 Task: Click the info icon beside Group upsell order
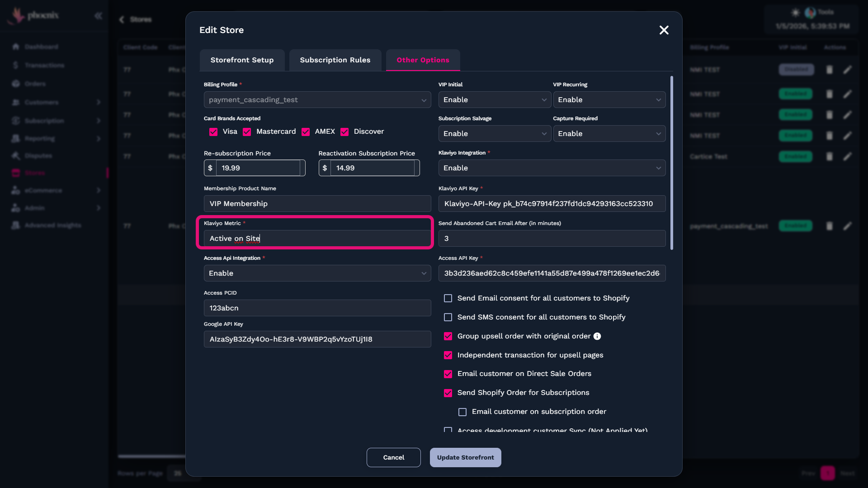(597, 336)
